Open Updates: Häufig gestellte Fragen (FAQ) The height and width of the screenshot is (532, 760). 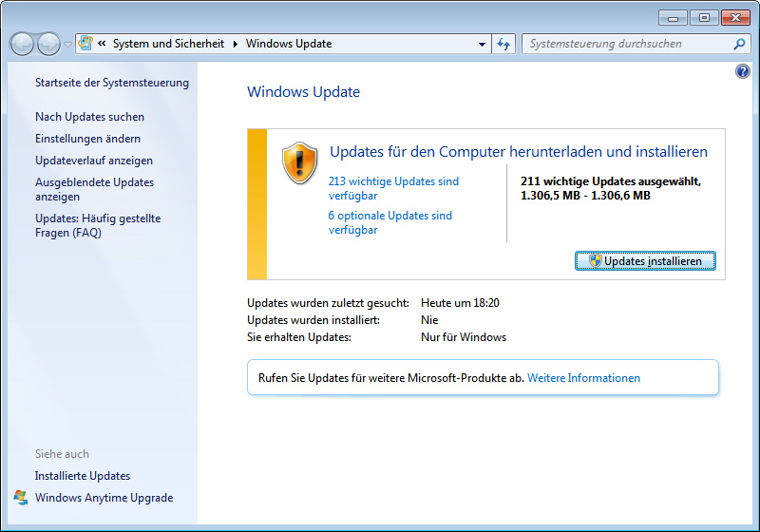[98, 225]
